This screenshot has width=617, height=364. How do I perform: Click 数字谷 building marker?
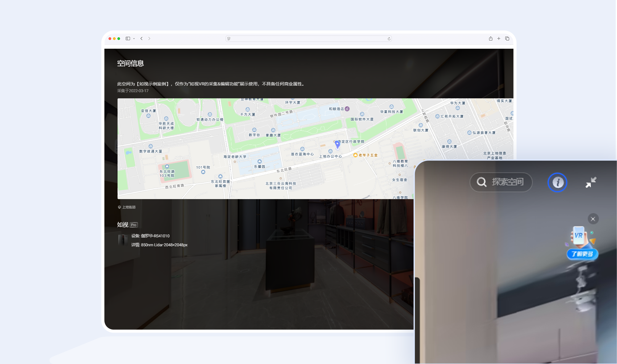pos(254,130)
